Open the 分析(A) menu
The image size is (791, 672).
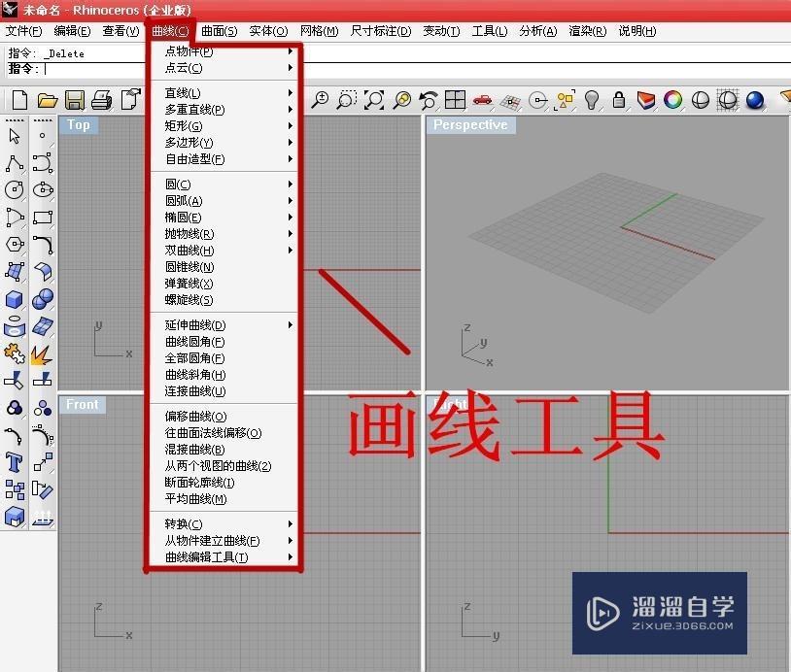(538, 31)
